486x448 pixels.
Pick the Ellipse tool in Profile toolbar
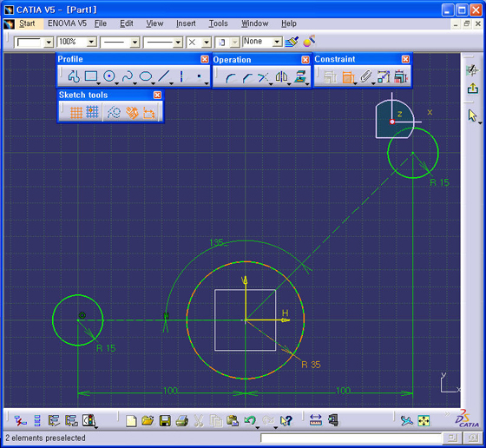click(x=146, y=76)
